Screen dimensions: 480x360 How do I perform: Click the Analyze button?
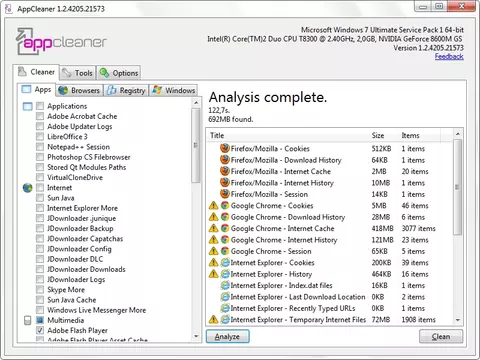click(227, 336)
